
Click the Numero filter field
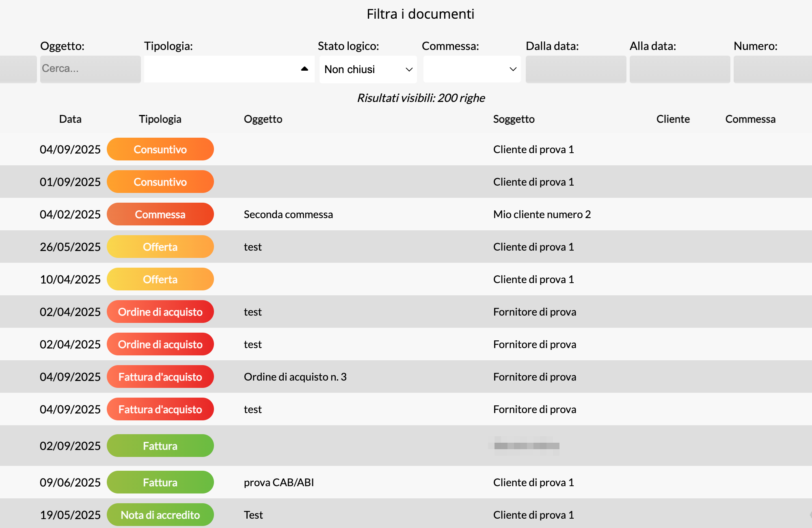point(772,69)
